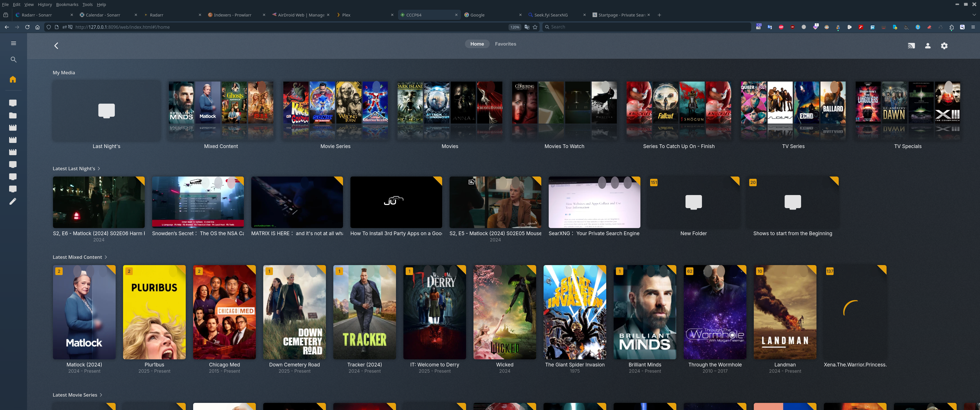The height and width of the screenshot is (410, 980).
Task: Reload the page in the browser
Action: tap(27, 27)
